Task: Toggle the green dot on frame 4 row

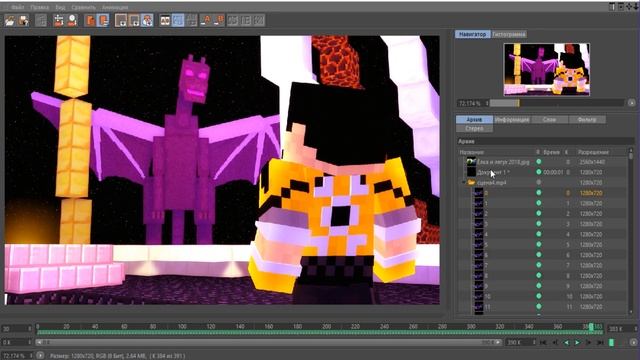Action: click(539, 234)
